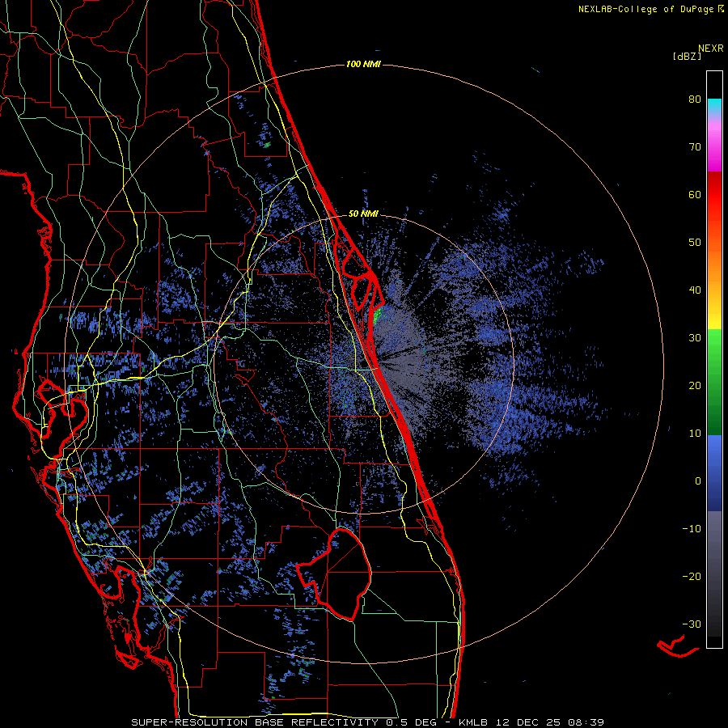Image resolution: width=728 pixels, height=728 pixels.
Task: Click the 70 dBZ scale value
Action: pyautogui.click(x=695, y=146)
